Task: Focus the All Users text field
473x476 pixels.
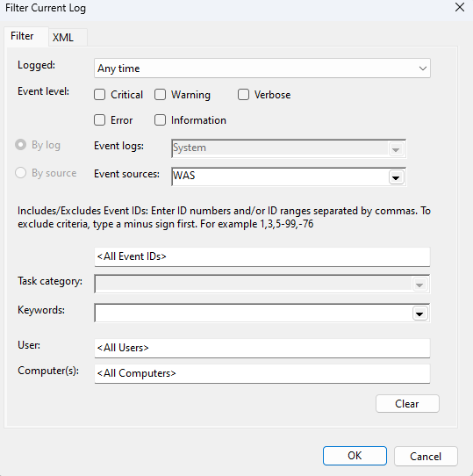Action: (x=262, y=348)
